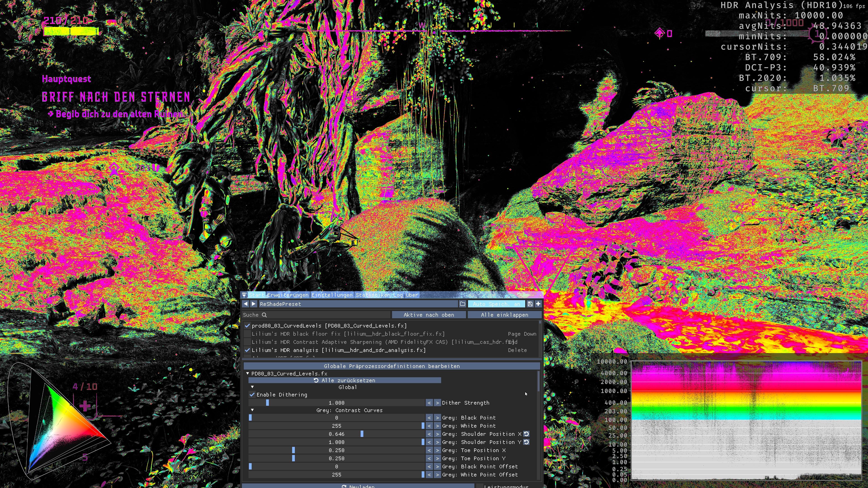Click the Grey: Toe Position X slider
The height and width of the screenshot is (488, 868).
(336, 450)
